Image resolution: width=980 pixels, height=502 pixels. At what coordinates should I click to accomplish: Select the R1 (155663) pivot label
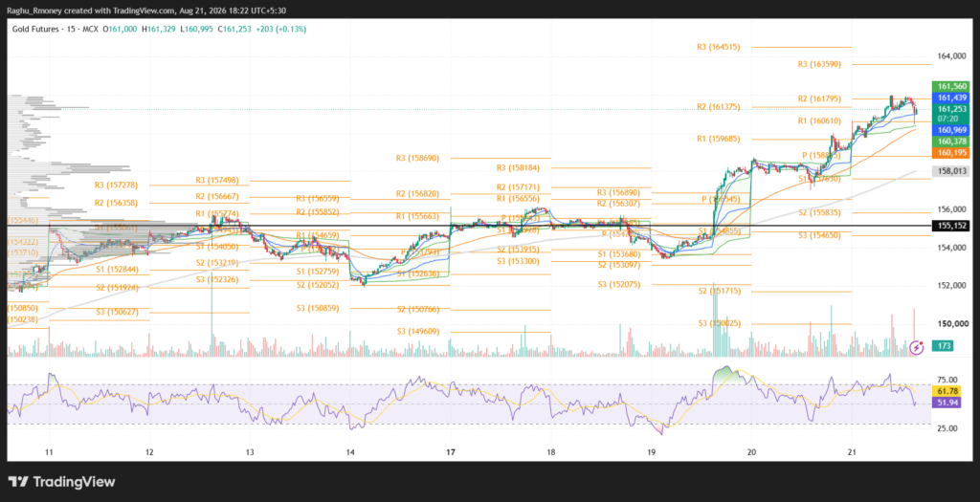pos(417,217)
